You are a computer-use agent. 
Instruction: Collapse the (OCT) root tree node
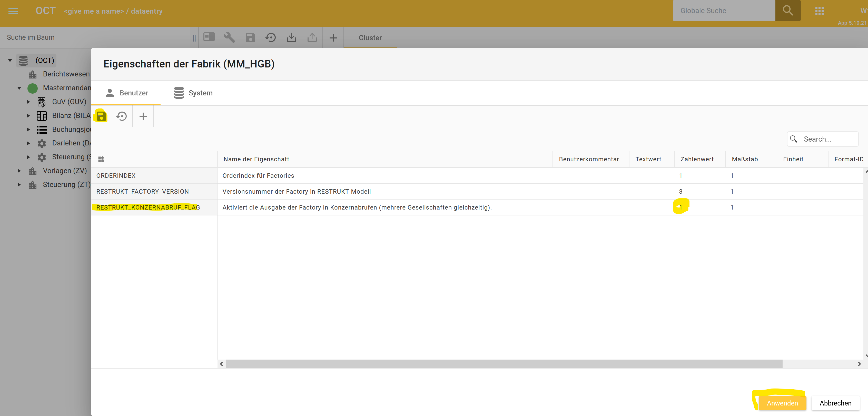[x=10, y=60]
